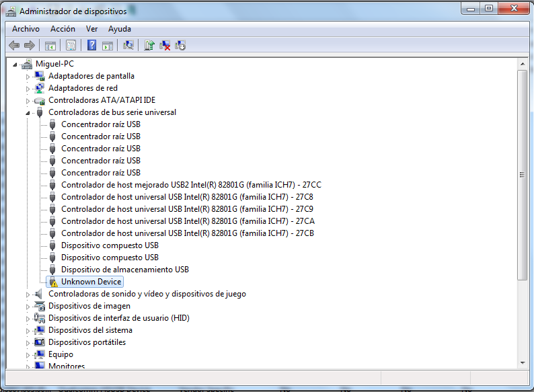Select USB host controller 27C9
Image resolution: width=534 pixels, height=392 pixels.
coord(187,208)
